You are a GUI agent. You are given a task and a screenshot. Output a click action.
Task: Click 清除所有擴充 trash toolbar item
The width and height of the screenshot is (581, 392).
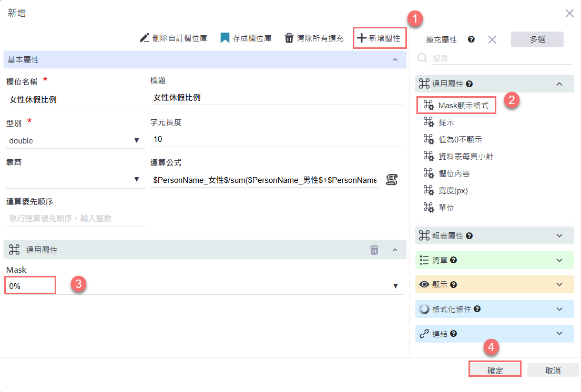(314, 38)
